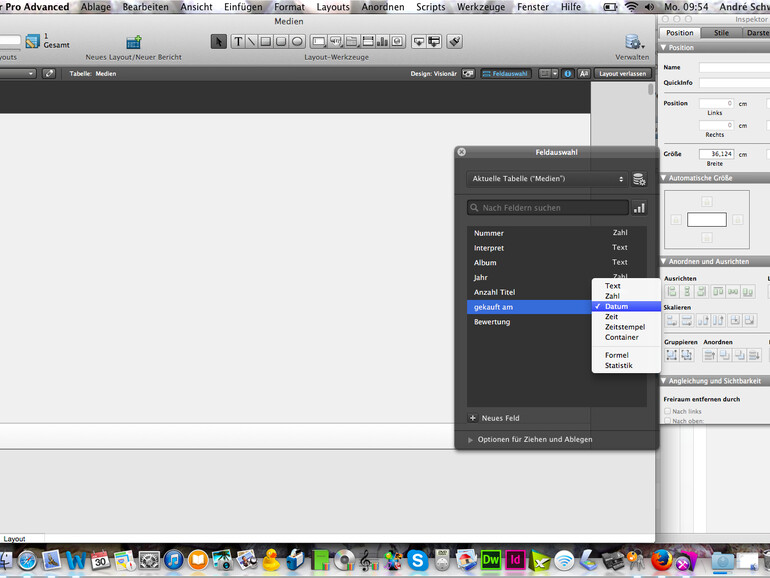The width and height of the screenshot is (770, 578).
Task: Enable the Nach oben checkbox
Action: 667,421
